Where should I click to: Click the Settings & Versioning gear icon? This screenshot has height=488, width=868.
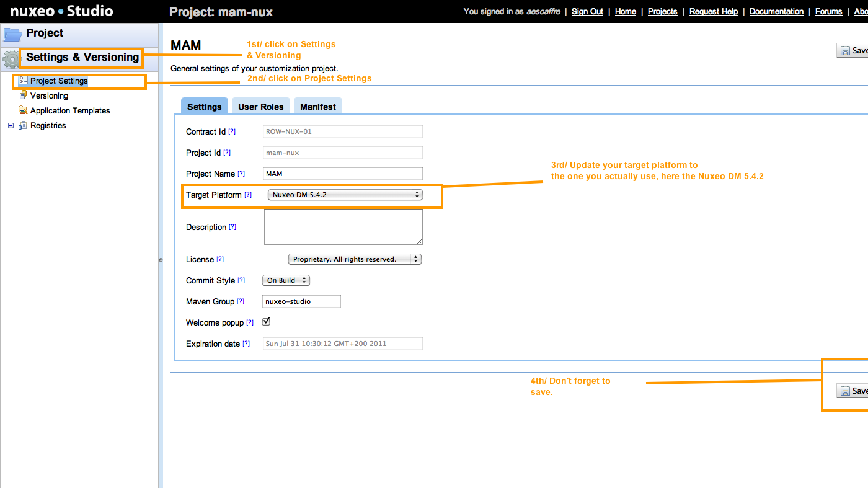coord(12,59)
